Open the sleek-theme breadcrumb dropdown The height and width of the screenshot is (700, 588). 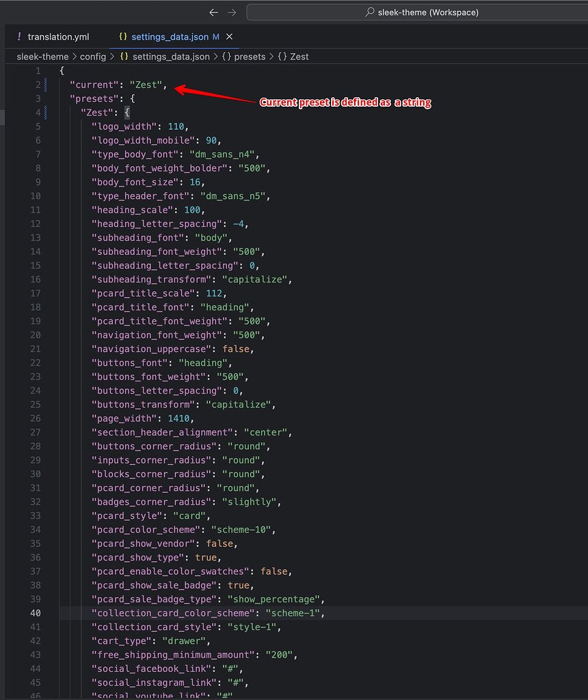click(x=42, y=57)
